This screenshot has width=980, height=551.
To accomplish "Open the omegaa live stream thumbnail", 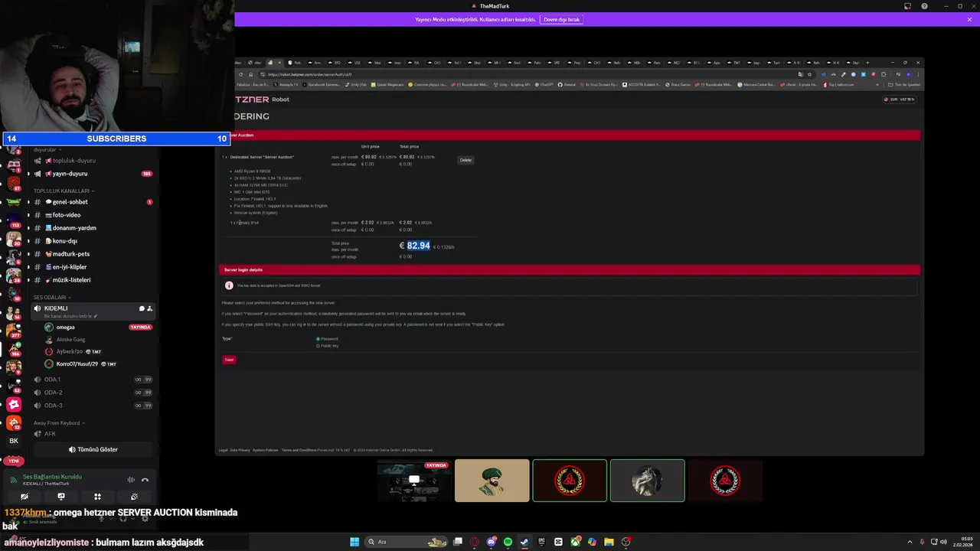I will tap(414, 481).
